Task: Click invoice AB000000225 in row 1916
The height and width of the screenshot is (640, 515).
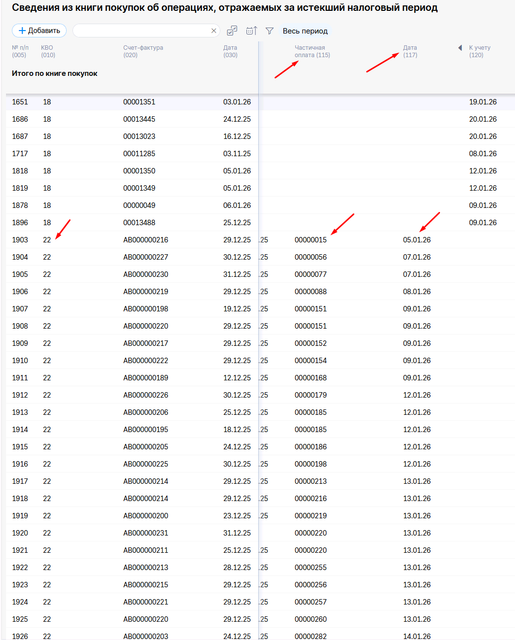Action: (x=146, y=464)
